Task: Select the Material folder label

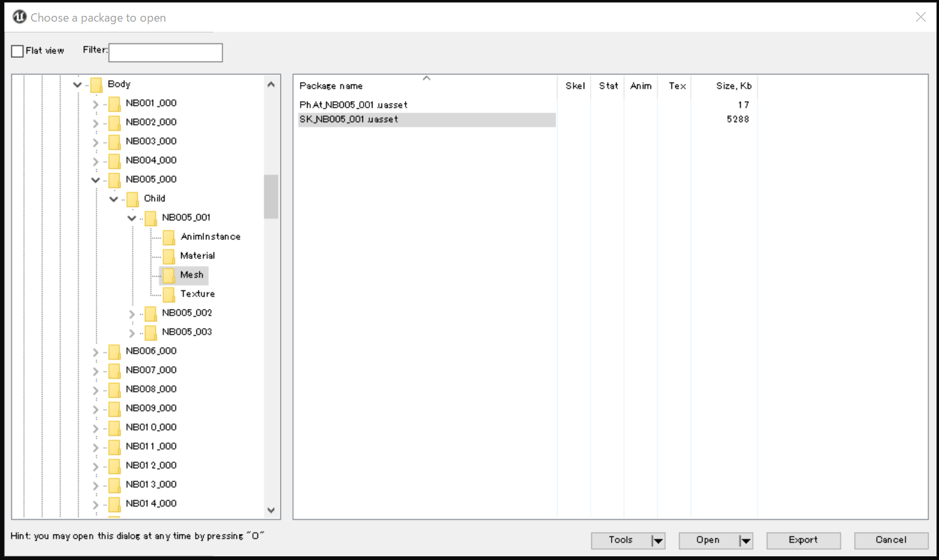Action: click(x=198, y=256)
